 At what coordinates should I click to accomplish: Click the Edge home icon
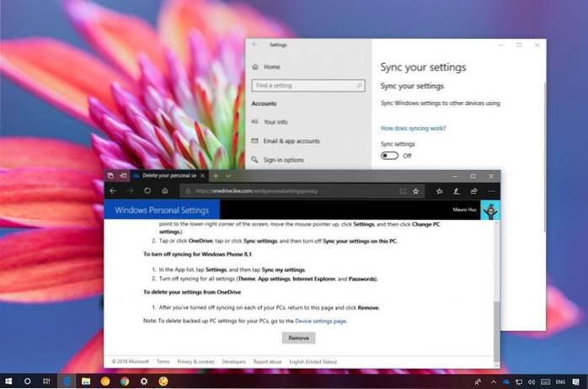pos(164,191)
